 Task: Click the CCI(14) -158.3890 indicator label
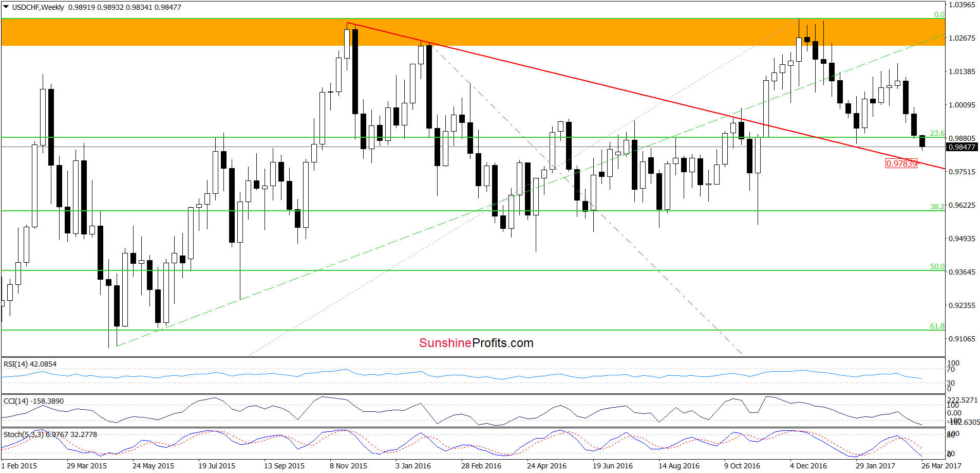[x=34, y=401]
